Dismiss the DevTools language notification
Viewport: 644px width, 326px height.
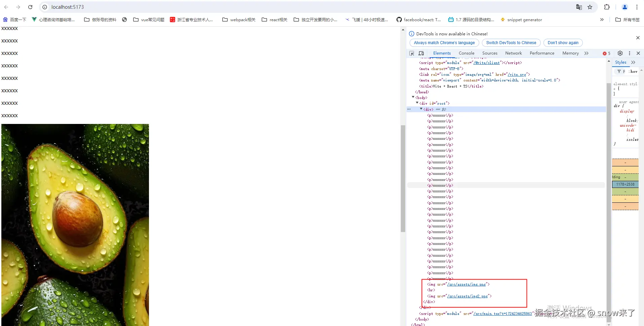point(638,38)
